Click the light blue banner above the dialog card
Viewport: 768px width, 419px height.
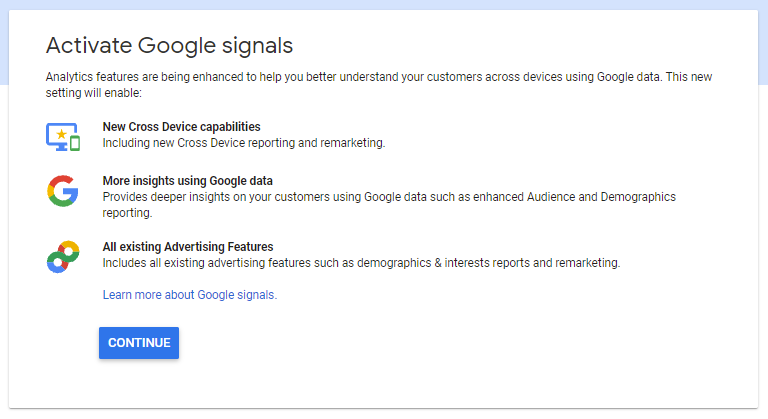click(x=384, y=5)
